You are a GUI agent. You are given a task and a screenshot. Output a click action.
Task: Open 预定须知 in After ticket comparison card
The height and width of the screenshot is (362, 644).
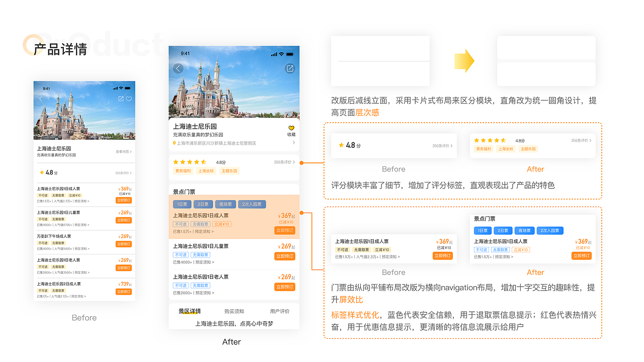pyautogui.click(x=504, y=257)
